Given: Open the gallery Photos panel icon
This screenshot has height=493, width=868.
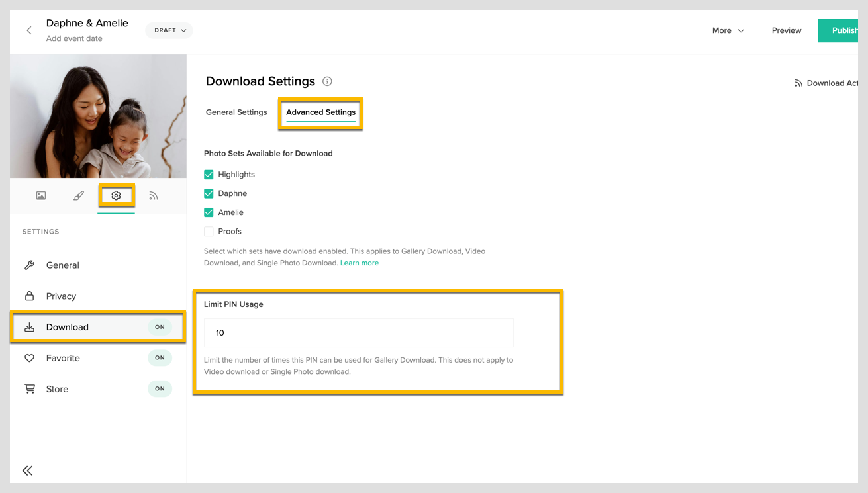Looking at the screenshot, I should (x=40, y=195).
